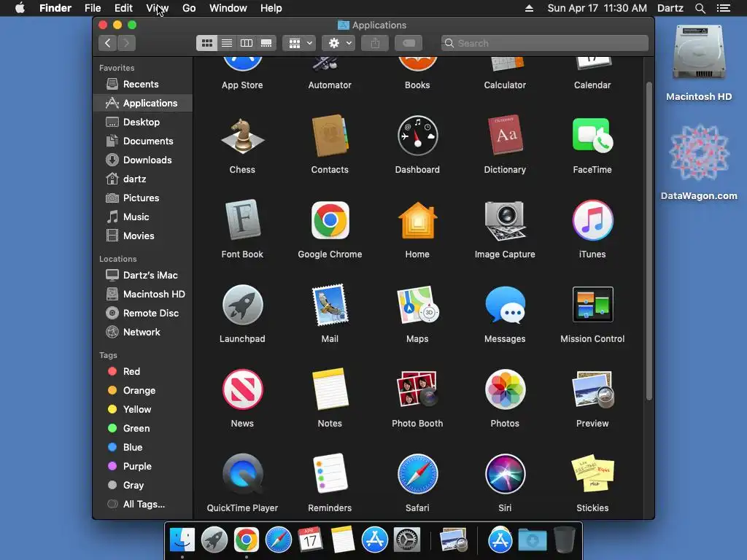Click the Edit Tags toolbar button

(x=409, y=43)
